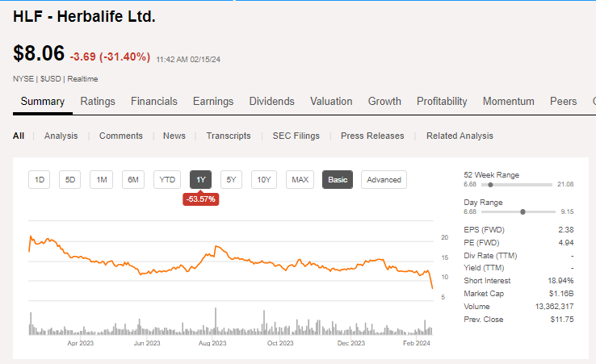Click the Day Range high 9.15
Image resolution: width=596 pixels, height=364 pixels.
567,211
